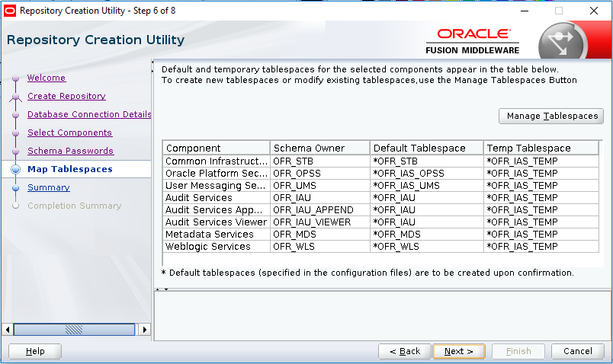
Task: Cancel the repository creation wizard
Action: (577, 351)
